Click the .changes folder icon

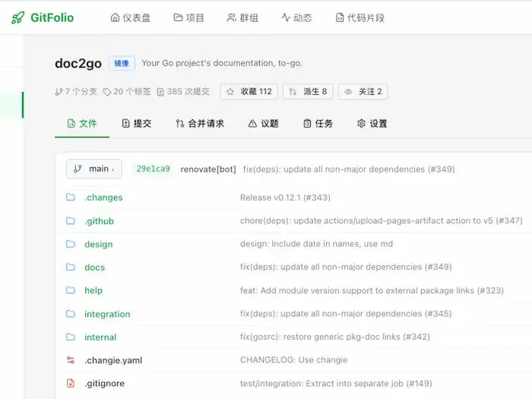pyautogui.click(x=71, y=197)
